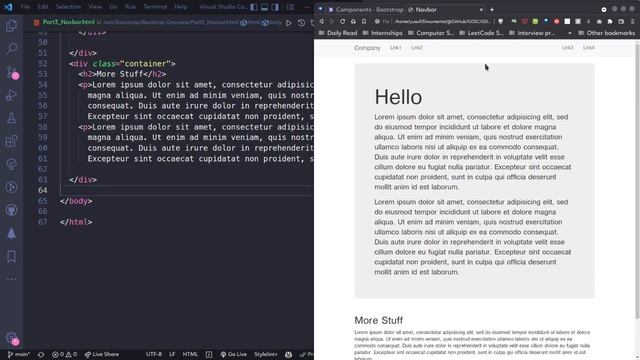
Task: Switch to Components - Bootstrap browser tab
Action: coord(366,9)
